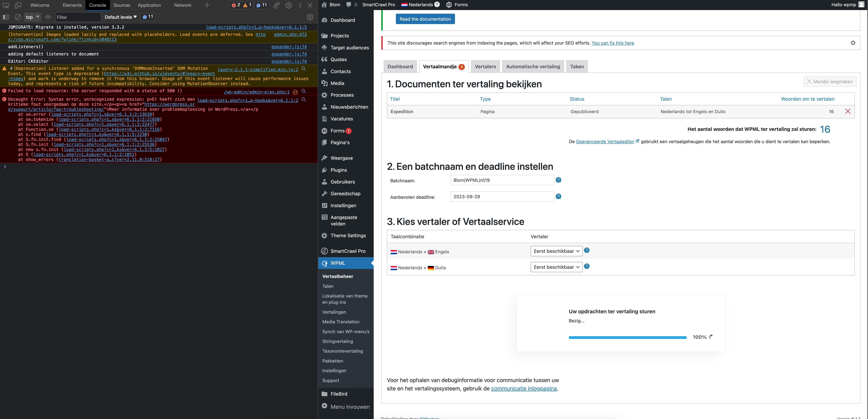Open translator dropdown for Nederlands to Engels

click(x=556, y=251)
